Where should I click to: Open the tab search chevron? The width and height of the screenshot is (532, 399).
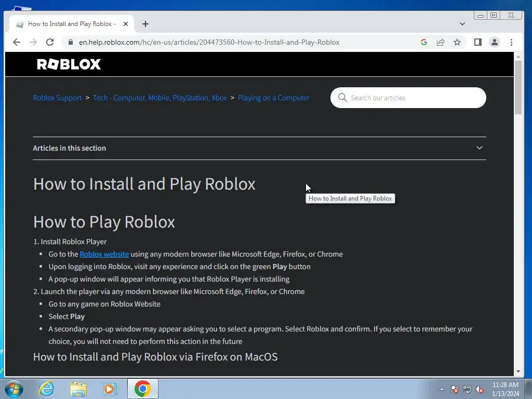462,24
